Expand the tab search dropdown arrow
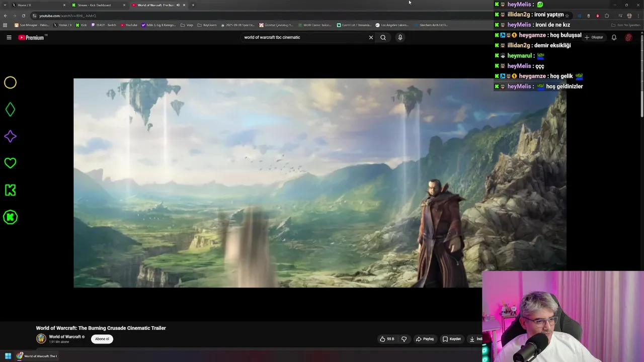The image size is (644, 362). 5,5
